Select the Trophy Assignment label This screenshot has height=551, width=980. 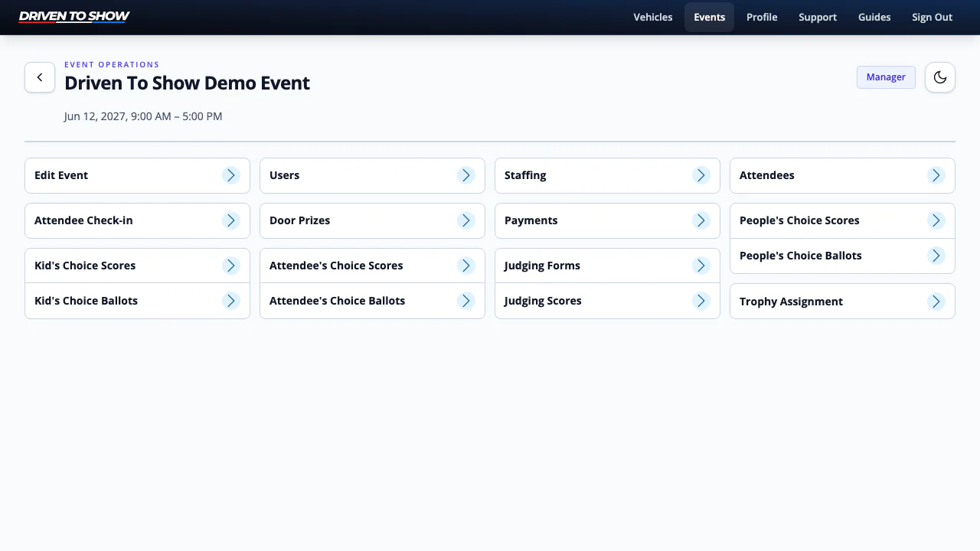click(x=791, y=302)
